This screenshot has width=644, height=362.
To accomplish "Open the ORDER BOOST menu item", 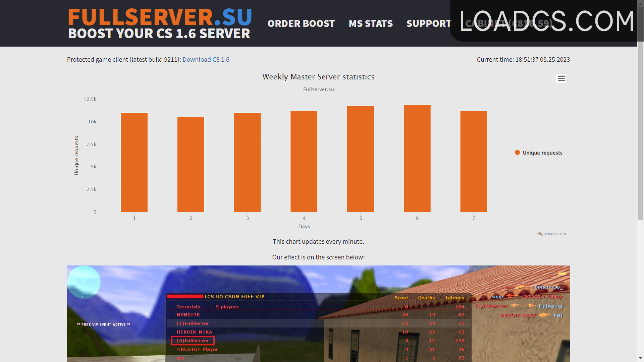I will [301, 23].
